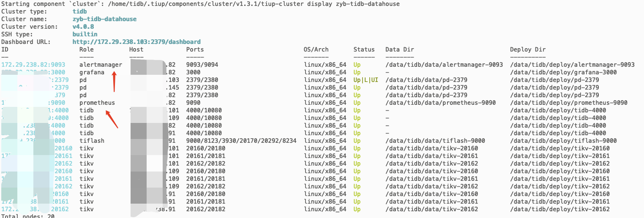This screenshot has width=644, height=218.
Task: Click the prometheus port value 9090
Action: [x=193, y=103]
